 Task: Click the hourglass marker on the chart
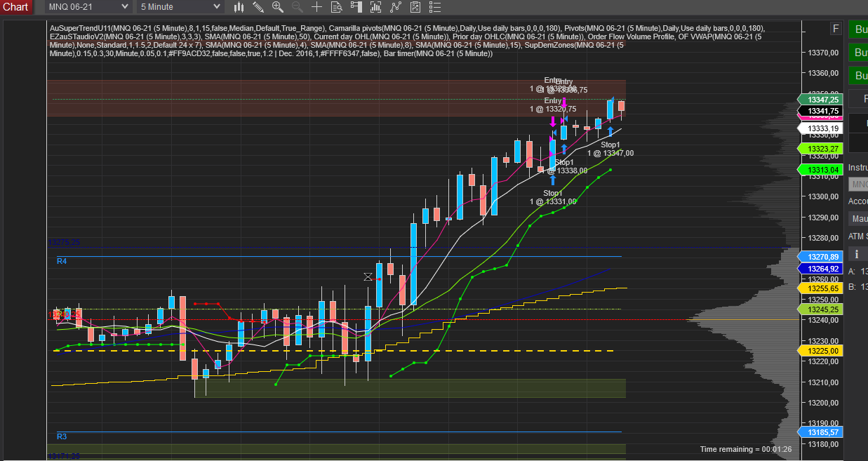(367, 276)
